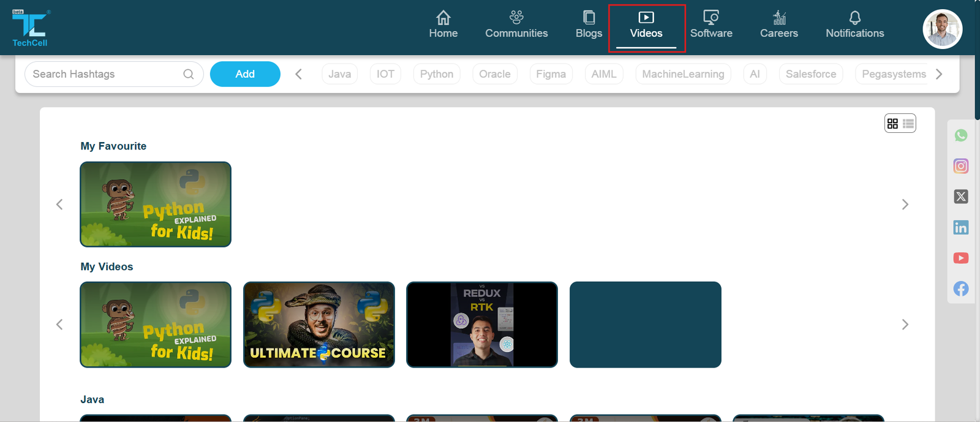Click the search magnifier icon in Hashtags box
The image size is (980, 422).
[189, 74]
